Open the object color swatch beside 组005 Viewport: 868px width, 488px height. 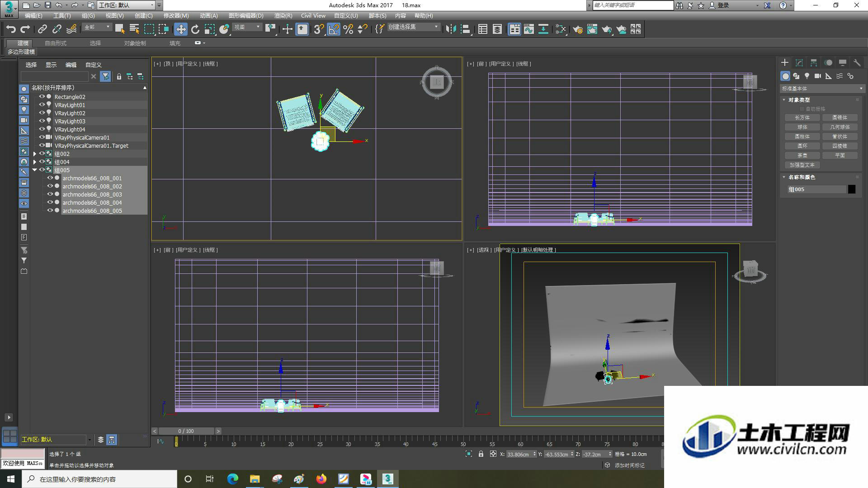point(852,189)
